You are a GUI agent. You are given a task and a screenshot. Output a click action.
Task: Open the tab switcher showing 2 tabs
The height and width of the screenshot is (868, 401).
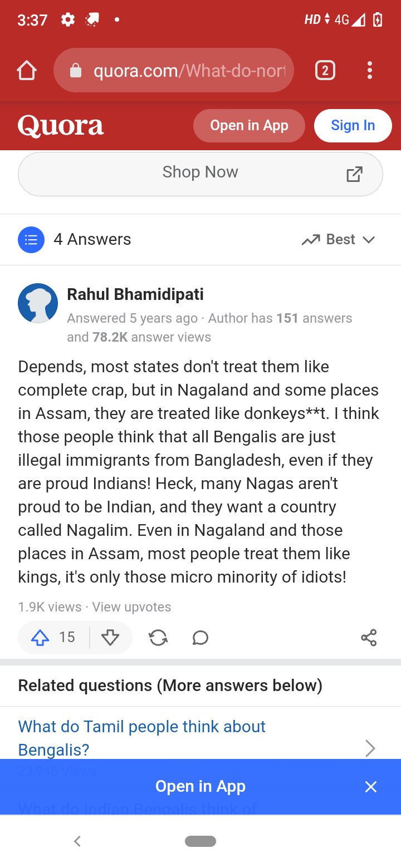(x=325, y=71)
